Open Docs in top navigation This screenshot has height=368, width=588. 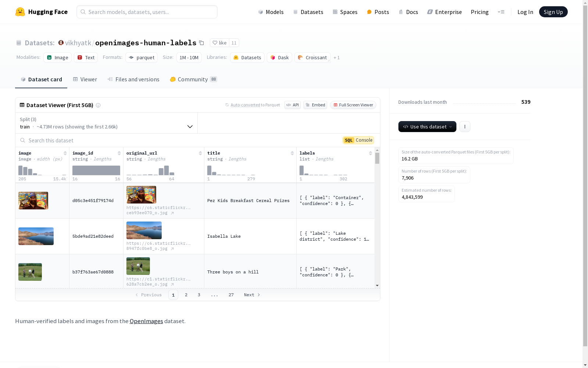(x=408, y=12)
